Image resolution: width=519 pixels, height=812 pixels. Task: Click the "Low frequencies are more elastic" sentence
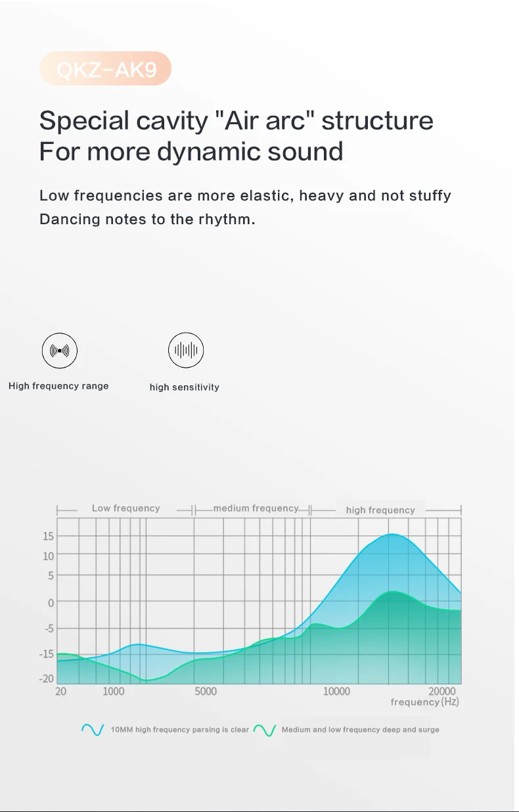tap(245, 195)
